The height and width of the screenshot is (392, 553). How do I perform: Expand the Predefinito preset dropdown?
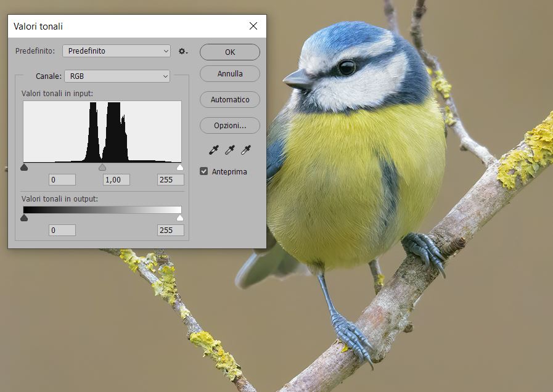117,51
